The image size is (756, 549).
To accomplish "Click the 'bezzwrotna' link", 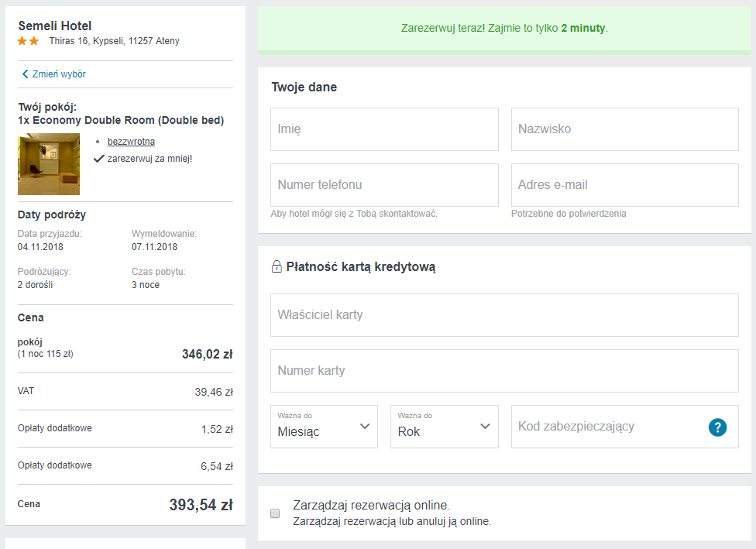I will (x=131, y=142).
